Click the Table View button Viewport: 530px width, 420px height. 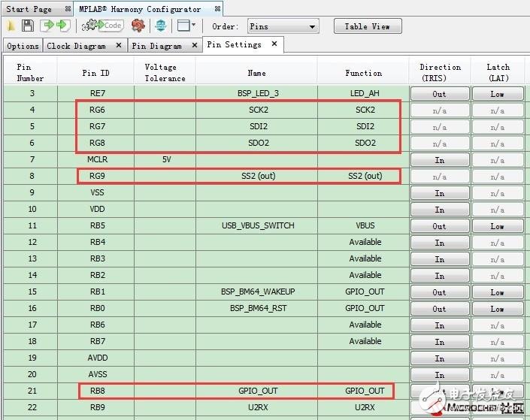tap(367, 26)
